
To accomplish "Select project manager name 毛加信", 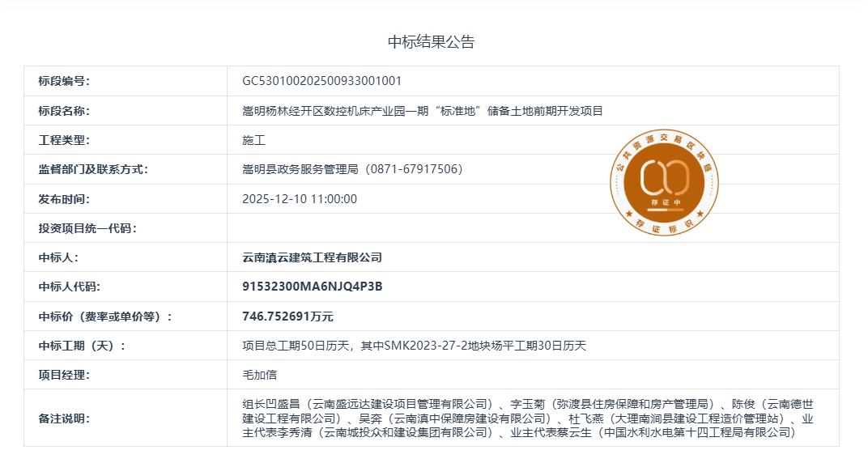I will (x=259, y=375).
